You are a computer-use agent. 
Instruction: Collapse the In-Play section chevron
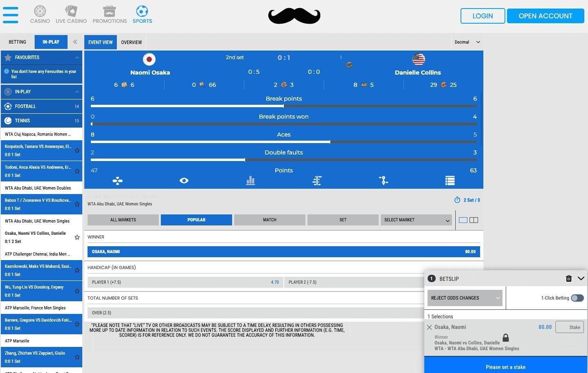[x=77, y=92]
